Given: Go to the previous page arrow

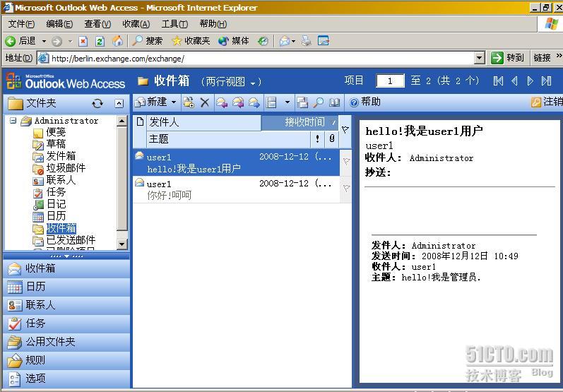Looking at the screenshot, I should 514,81.
